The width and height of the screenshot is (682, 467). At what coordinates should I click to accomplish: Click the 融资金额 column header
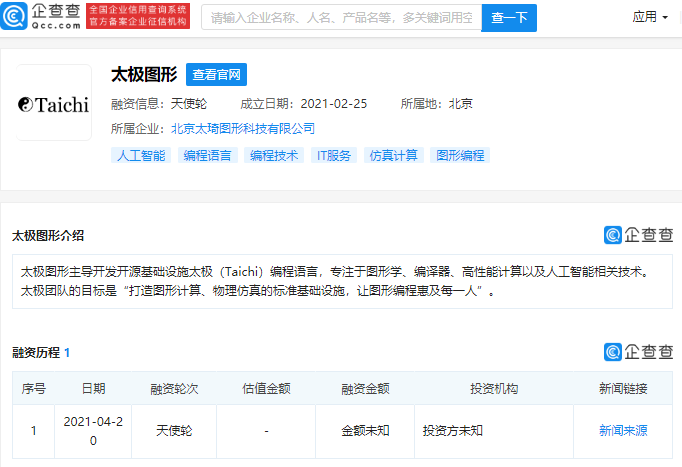coord(365,388)
